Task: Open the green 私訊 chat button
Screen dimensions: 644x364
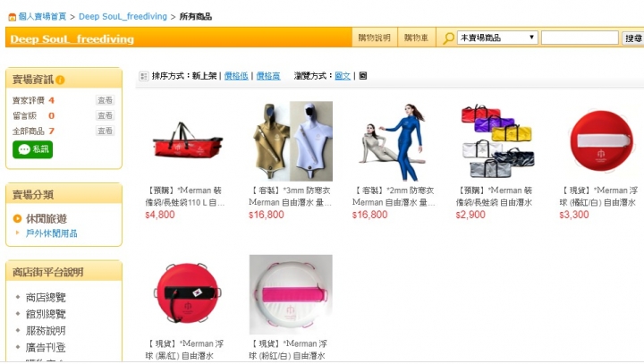Action: (32, 149)
